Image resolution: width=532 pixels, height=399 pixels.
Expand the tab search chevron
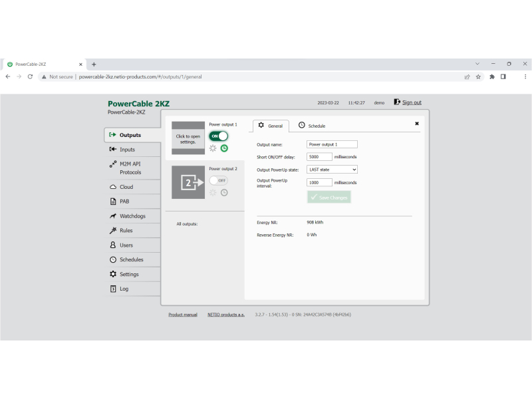point(477,63)
